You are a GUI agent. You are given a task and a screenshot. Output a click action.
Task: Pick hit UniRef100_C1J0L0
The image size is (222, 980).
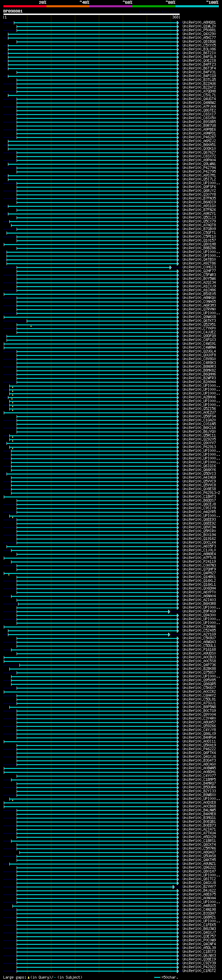[x=199, y=550]
